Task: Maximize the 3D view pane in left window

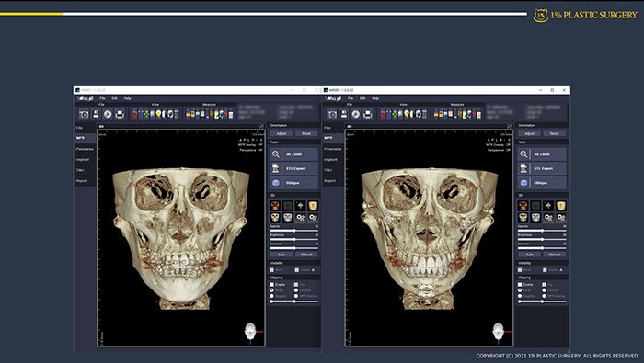Action: pyautogui.click(x=261, y=126)
